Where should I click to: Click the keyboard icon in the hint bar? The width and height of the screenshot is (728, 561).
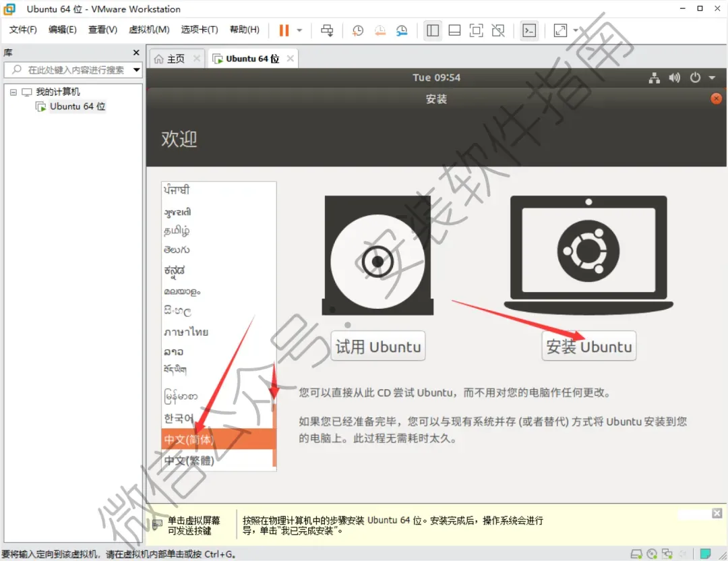pyautogui.click(x=157, y=525)
